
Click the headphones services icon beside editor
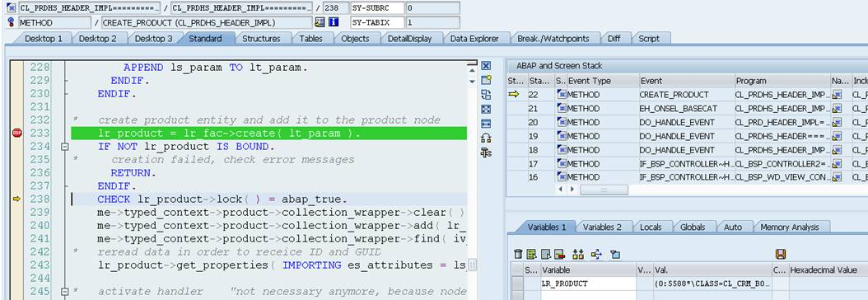[x=486, y=138]
